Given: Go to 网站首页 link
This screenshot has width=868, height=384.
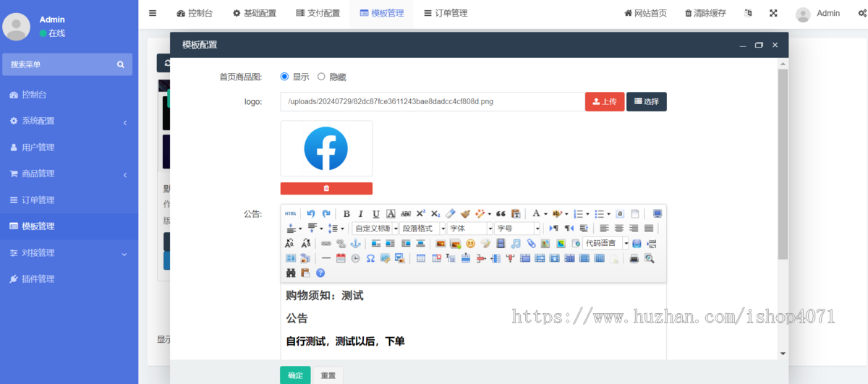Looking at the screenshot, I should 645,13.
